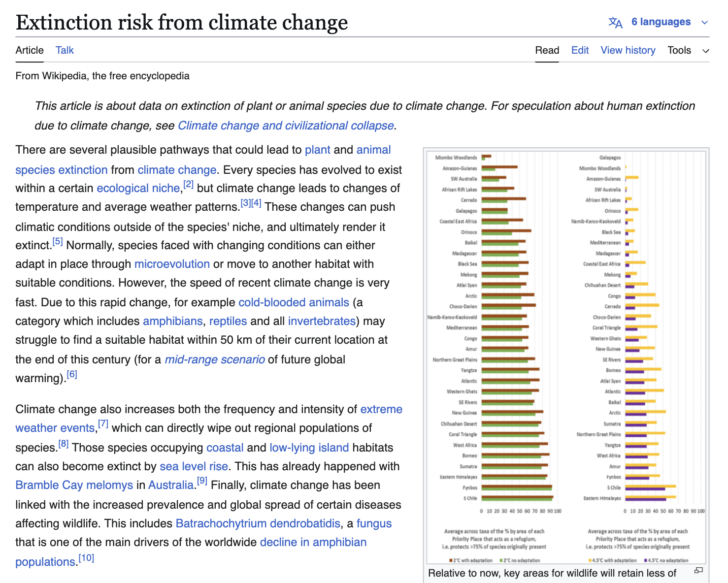Open the Bramble Cay melomys link
The image size is (728, 583).
74,485
